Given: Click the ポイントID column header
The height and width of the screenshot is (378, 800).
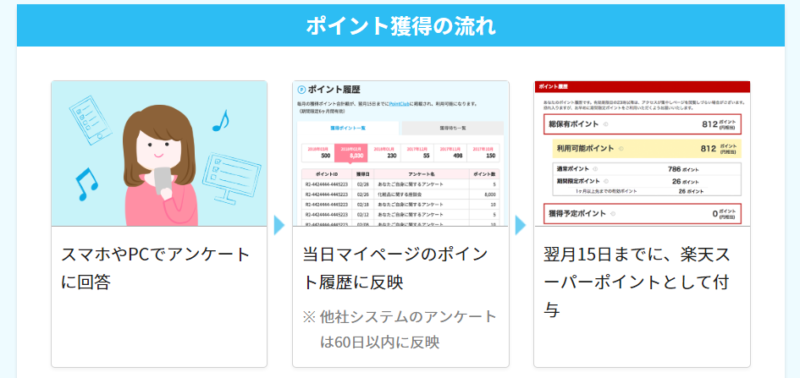Looking at the screenshot, I should (x=327, y=174).
